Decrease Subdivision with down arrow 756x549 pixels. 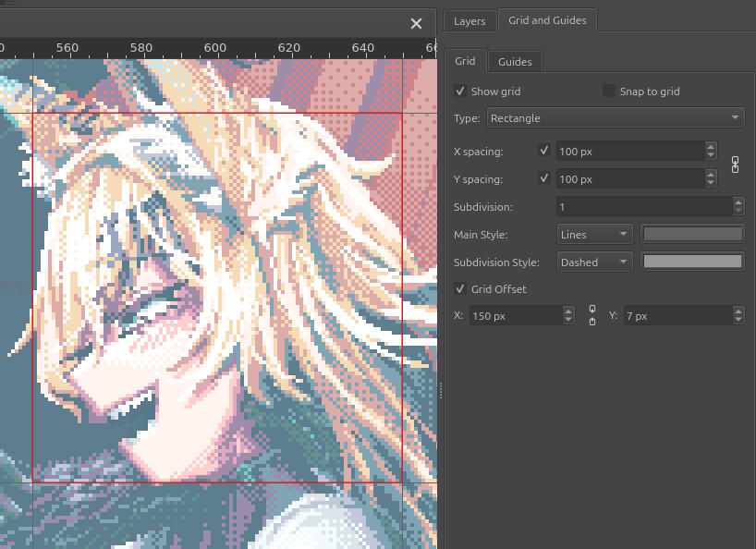pos(738,211)
